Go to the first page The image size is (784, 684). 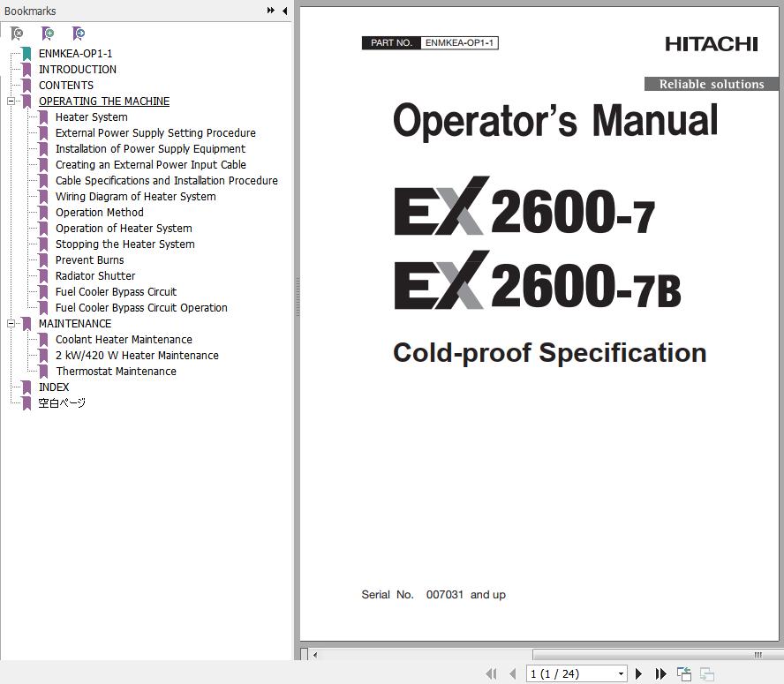tap(492, 673)
